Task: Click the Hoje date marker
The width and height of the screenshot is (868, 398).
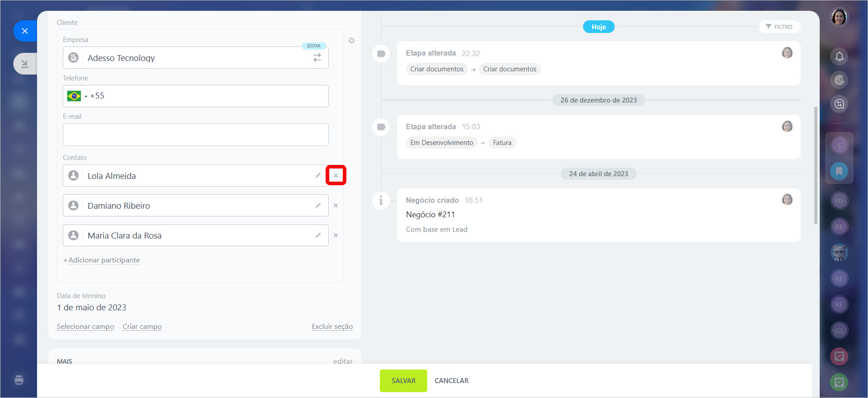Action: (x=598, y=27)
